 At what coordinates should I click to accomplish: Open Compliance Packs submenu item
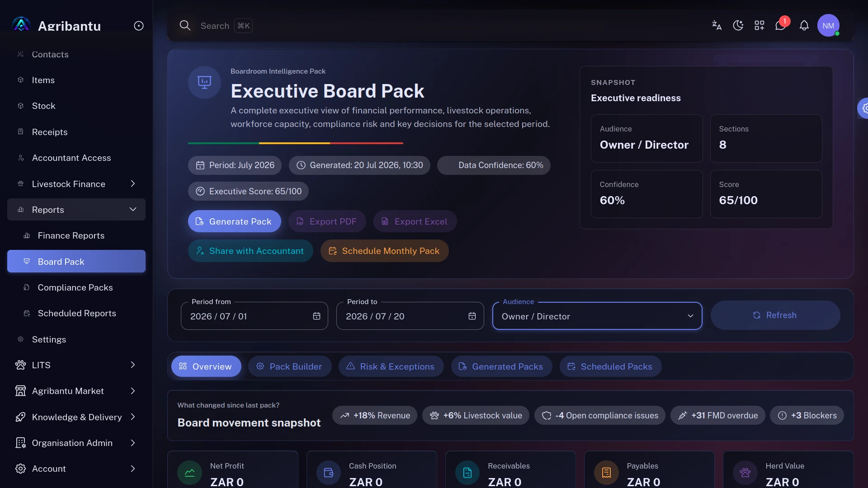76,287
